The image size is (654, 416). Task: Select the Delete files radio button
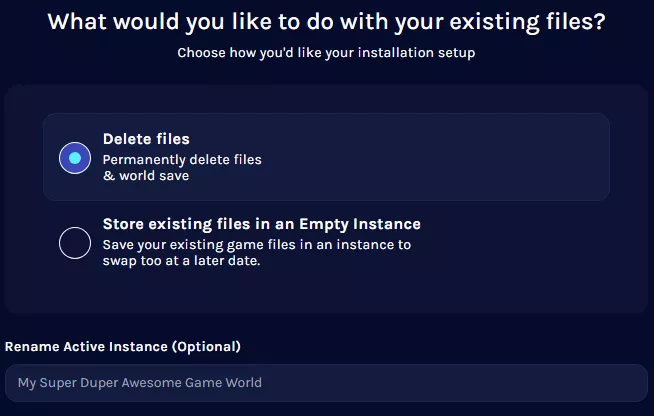(x=75, y=158)
